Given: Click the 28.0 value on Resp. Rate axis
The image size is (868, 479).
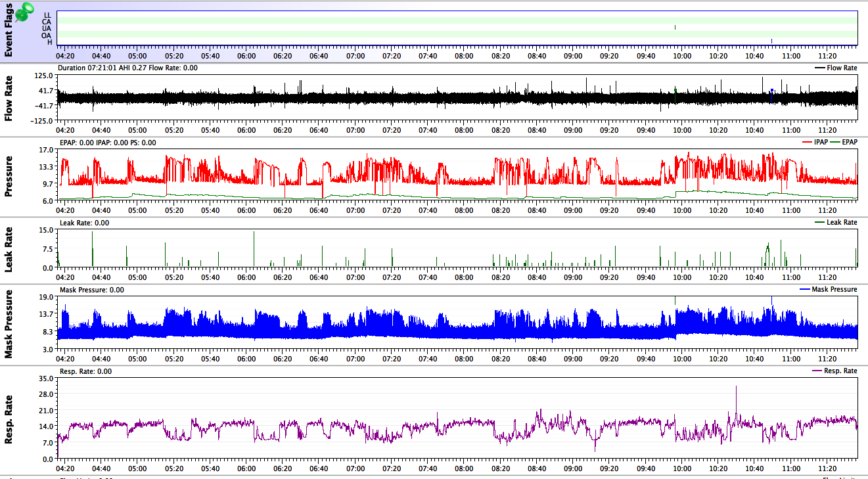Looking at the screenshot, I should click(45, 395).
